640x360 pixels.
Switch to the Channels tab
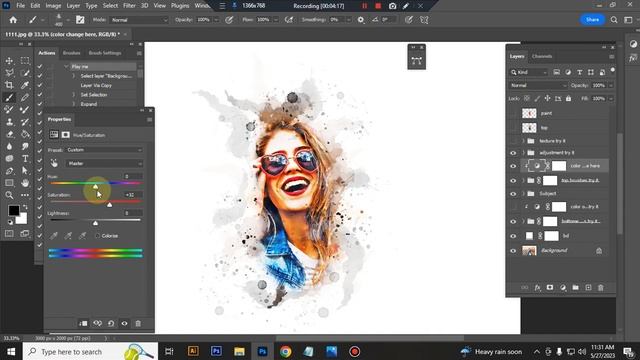(542, 56)
